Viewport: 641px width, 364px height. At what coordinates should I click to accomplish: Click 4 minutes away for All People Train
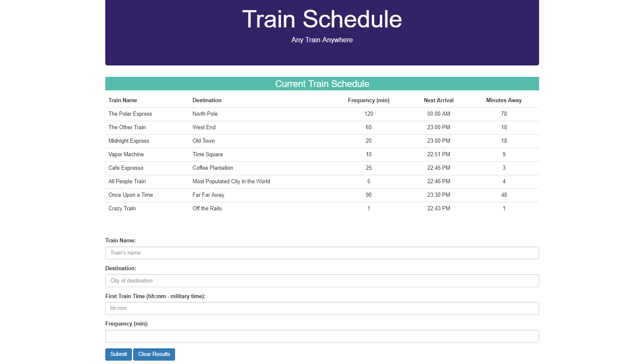click(504, 182)
